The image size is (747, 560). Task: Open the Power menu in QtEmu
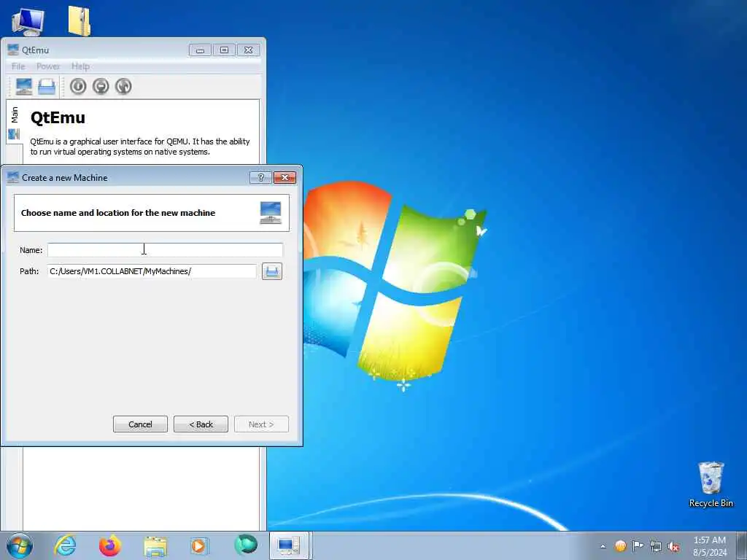(x=48, y=66)
